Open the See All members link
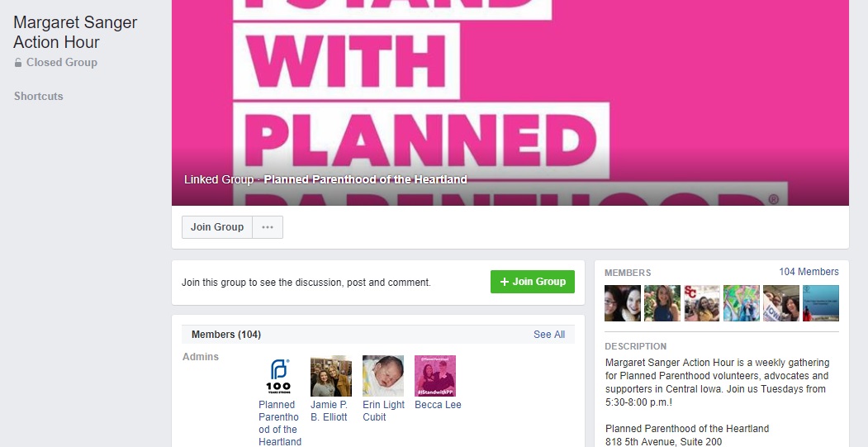The height and width of the screenshot is (447, 868). (x=549, y=335)
